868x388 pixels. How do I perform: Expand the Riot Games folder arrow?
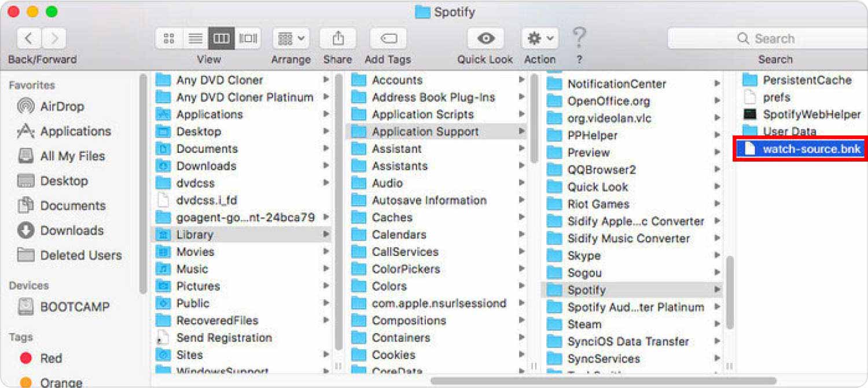(x=718, y=204)
